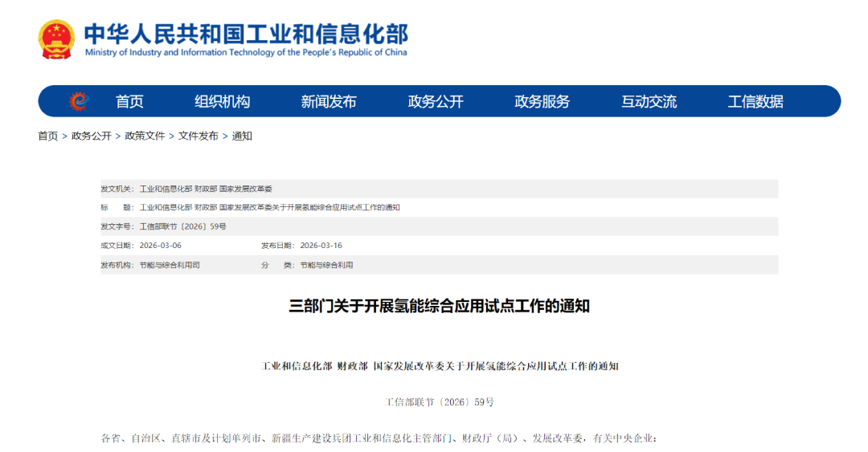Click the 通知 breadcrumb item
The height and width of the screenshot is (452, 868).
(x=242, y=136)
